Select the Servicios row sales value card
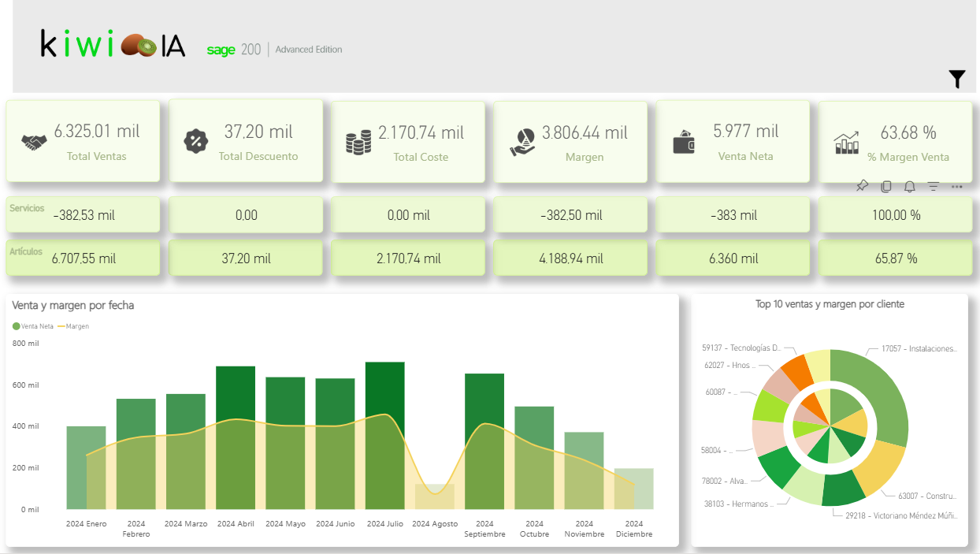 (84, 215)
